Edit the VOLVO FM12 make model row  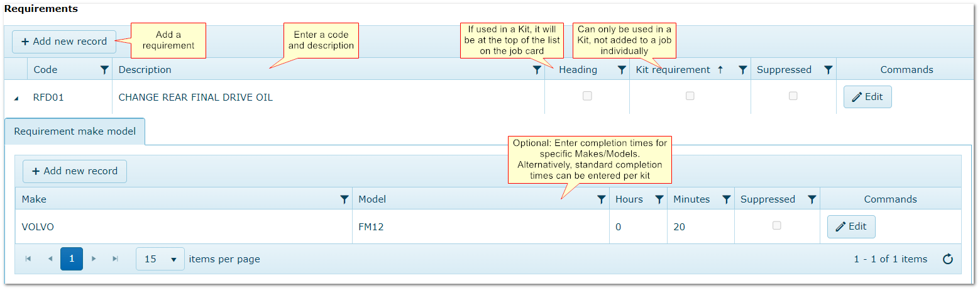click(851, 226)
